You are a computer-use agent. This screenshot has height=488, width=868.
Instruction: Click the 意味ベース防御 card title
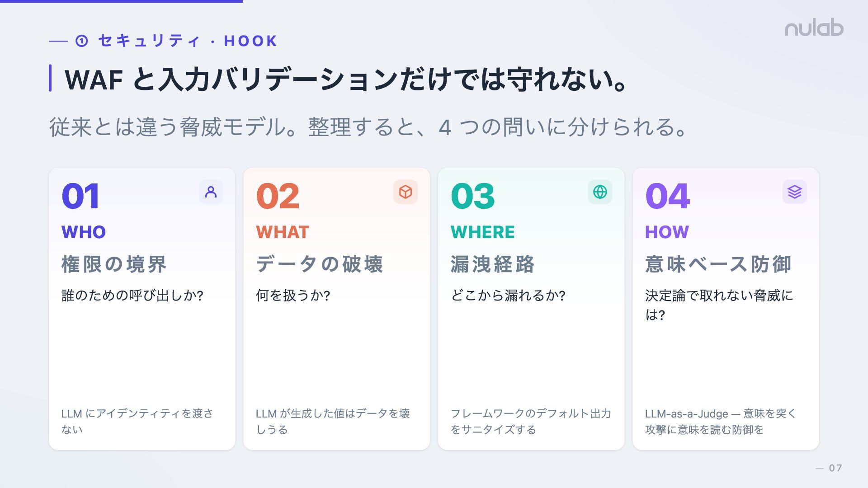pyautogui.click(x=718, y=264)
